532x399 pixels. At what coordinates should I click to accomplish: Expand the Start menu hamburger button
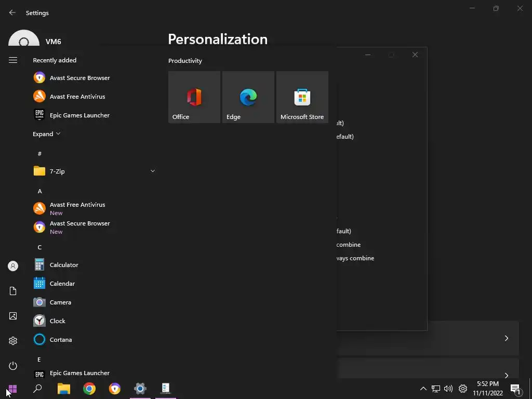[13, 60]
